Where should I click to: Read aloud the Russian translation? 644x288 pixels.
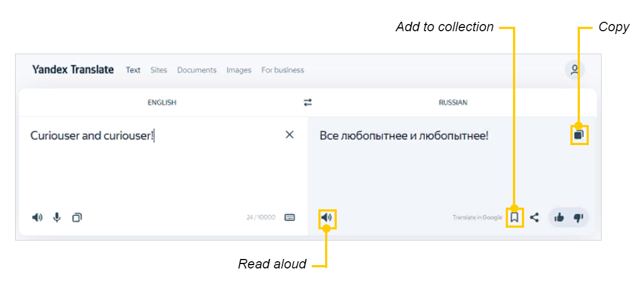327,218
